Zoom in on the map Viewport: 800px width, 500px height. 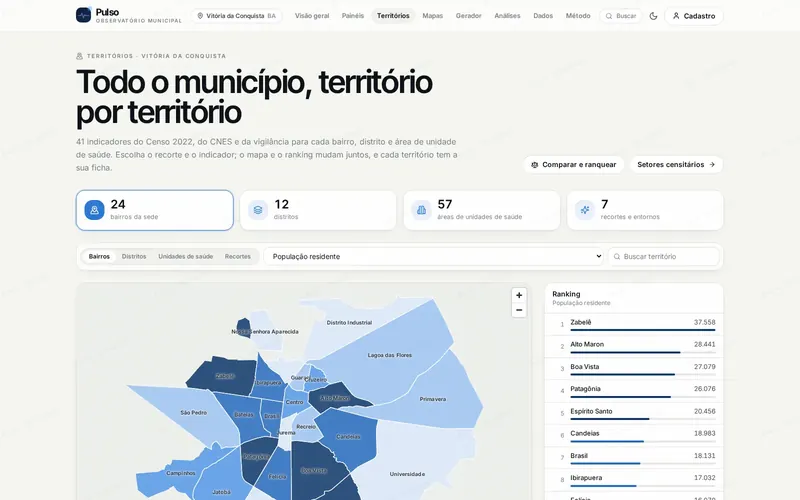519,295
